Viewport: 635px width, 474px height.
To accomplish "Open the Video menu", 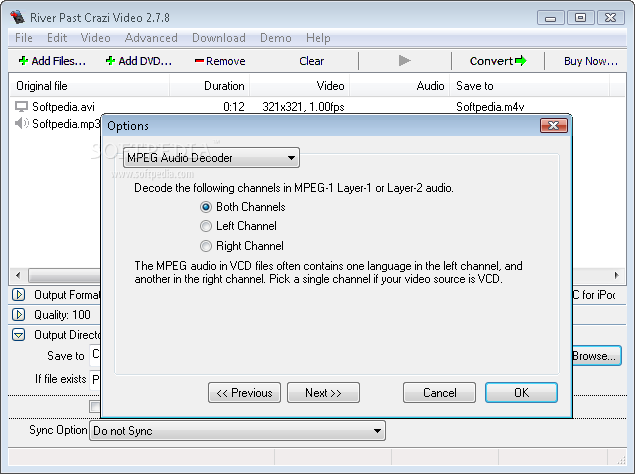I will (96, 38).
